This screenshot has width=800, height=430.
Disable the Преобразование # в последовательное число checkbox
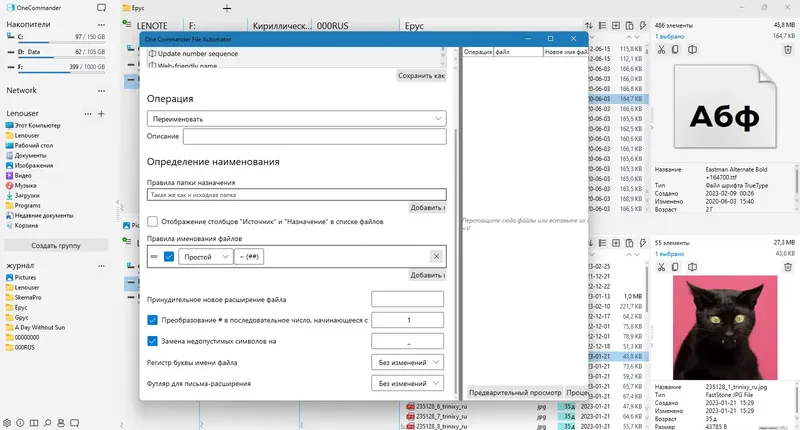(152, 320)
